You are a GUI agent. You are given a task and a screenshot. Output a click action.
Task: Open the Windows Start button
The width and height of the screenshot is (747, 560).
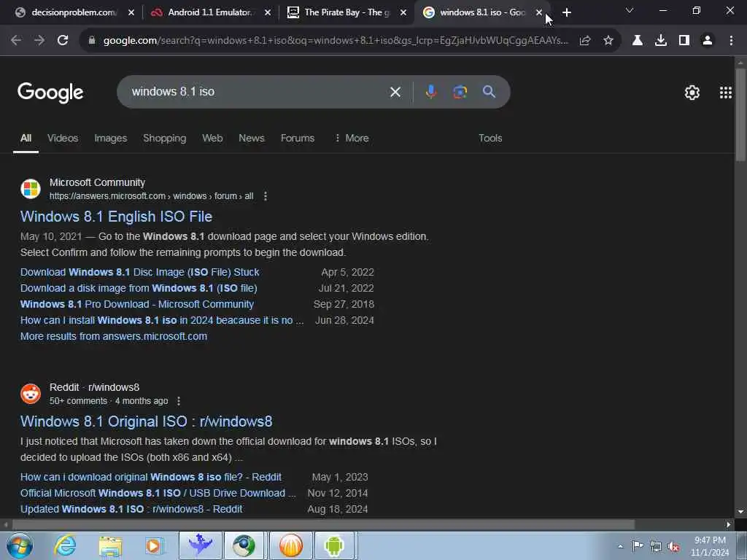point(20,545)
